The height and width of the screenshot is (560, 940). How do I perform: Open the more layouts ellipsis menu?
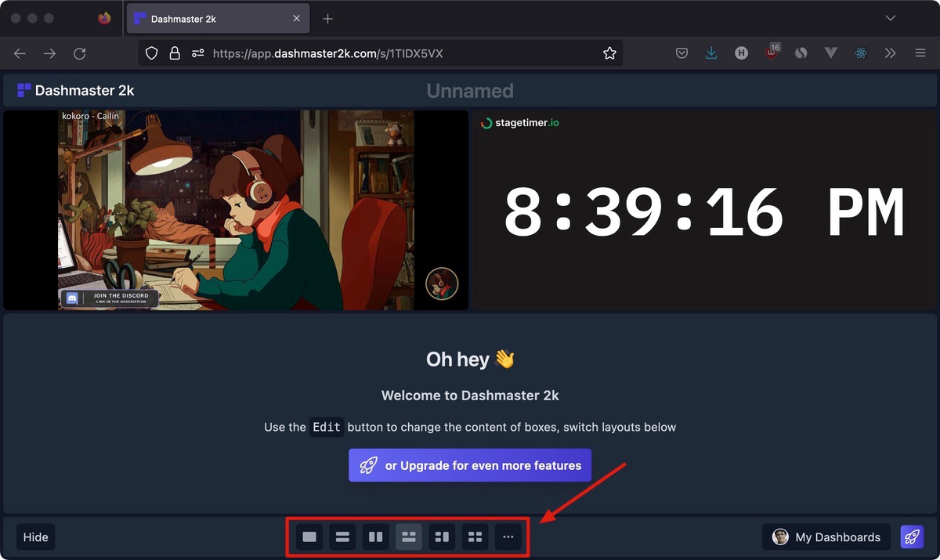[508, 537]
